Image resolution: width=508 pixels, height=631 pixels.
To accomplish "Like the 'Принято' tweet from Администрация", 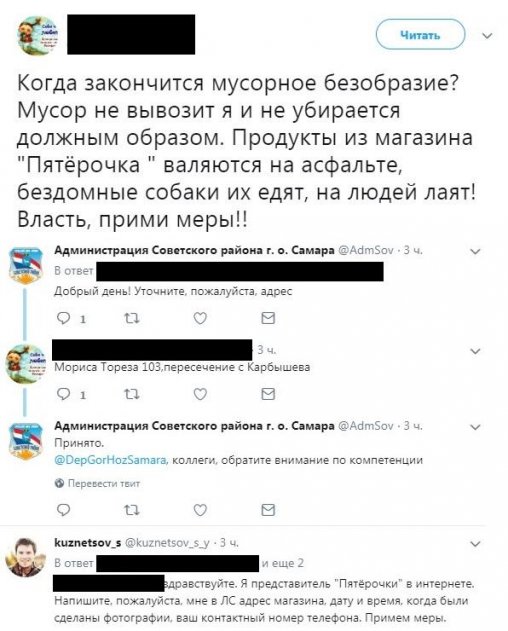I will point(200,510).
